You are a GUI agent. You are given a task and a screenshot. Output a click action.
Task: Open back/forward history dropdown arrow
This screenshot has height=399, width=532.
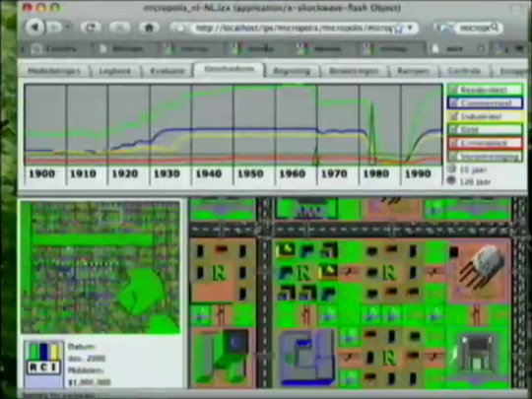68,27
